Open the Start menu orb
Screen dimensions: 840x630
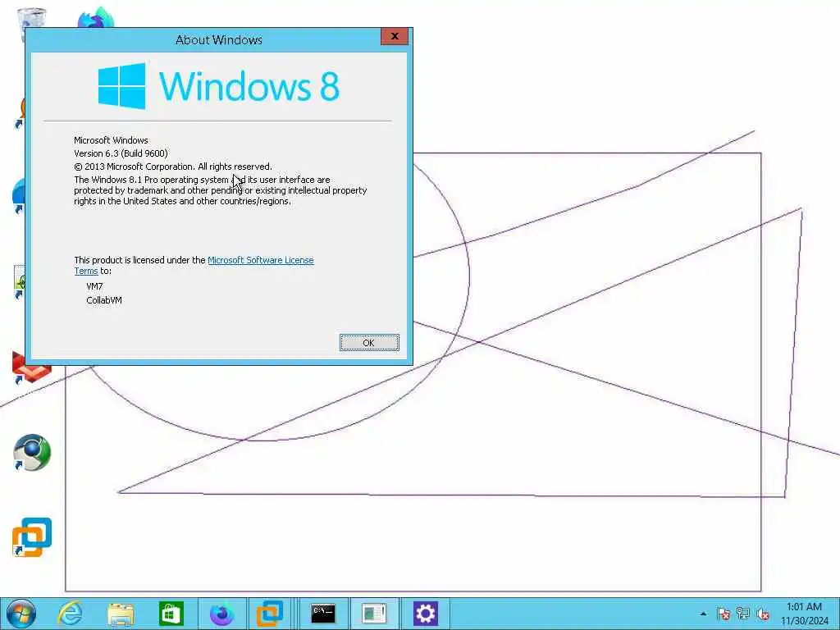pyautogui.click(x=21, y=614)
